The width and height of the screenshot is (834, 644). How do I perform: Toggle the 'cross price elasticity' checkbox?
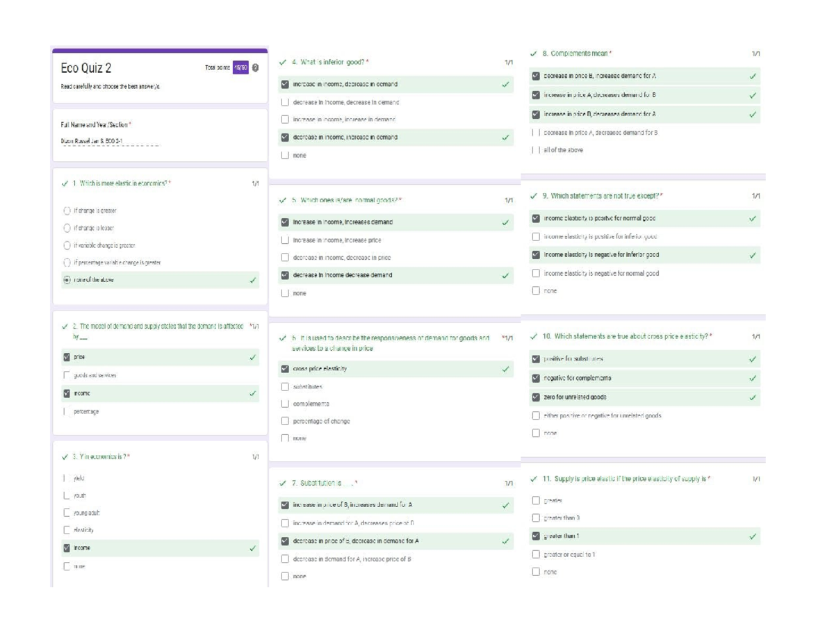click(x=285, y=369)
